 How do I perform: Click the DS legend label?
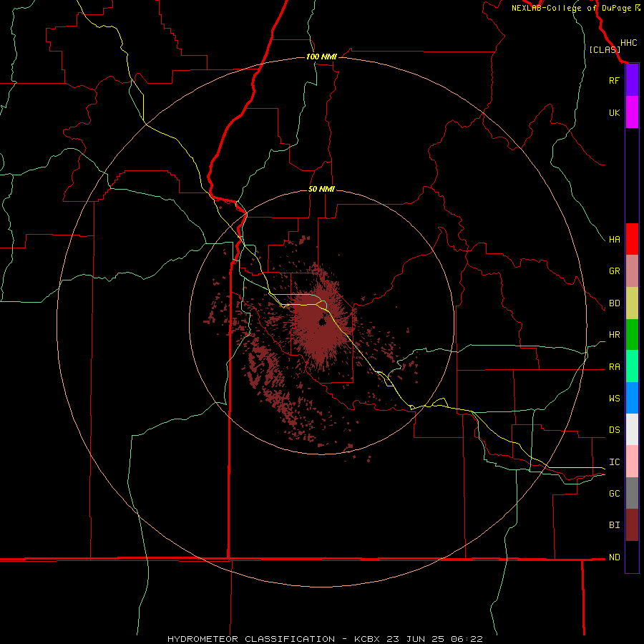(x=614, y=430)
